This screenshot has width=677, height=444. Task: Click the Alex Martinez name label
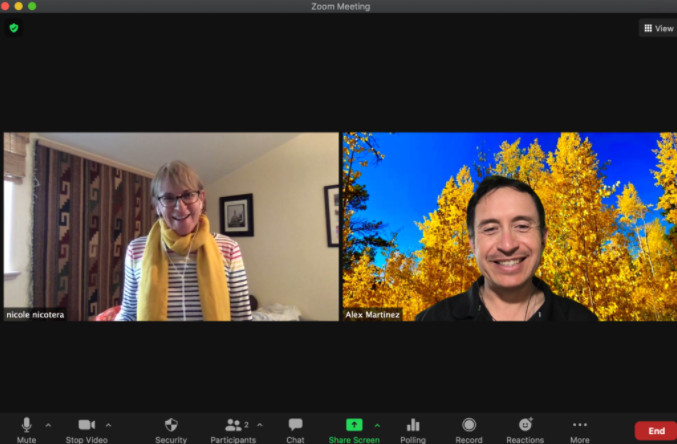click(x=372, y=314)
